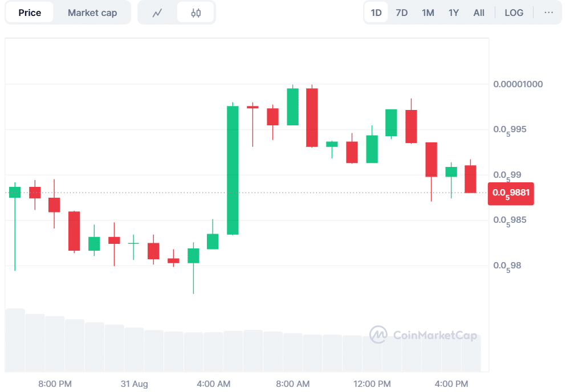Image resolution: width=574 pixels, height=392 pixels.
Task: Select the 1M time range
Action: click(x=428, y=13)
